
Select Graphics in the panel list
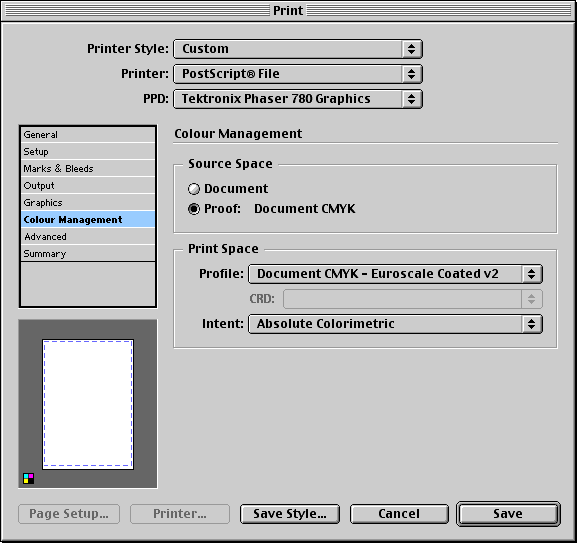88,202
